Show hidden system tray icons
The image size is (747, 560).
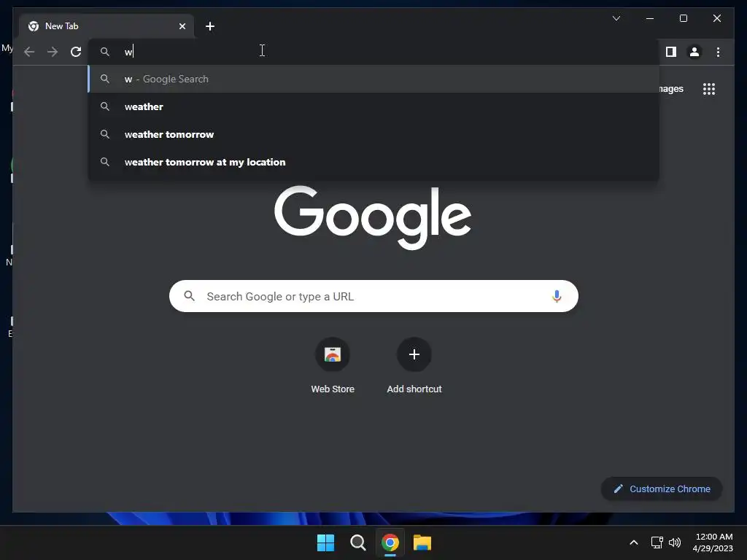[634, 542]
